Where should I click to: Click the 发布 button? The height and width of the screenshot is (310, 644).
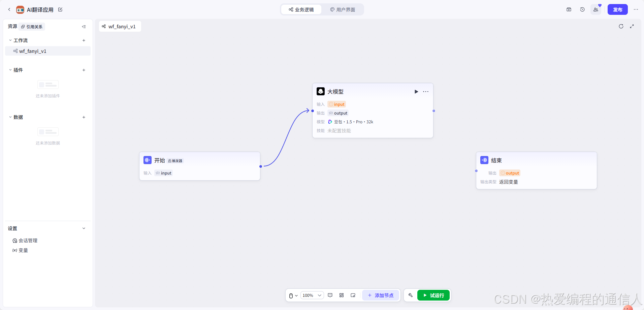coord(618,9)
